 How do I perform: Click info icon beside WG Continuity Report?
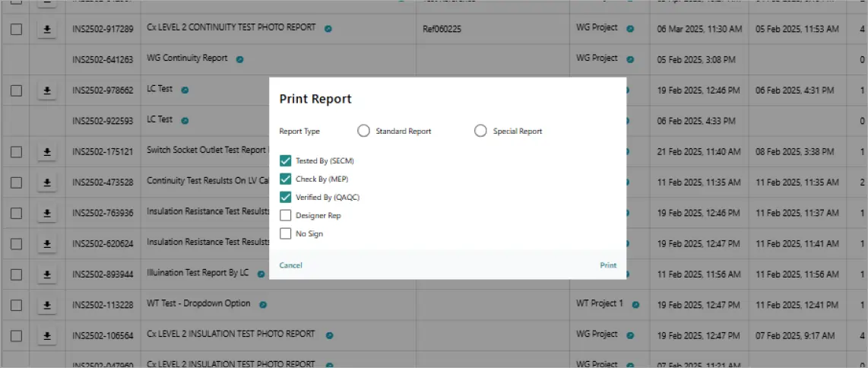[239, 59]
